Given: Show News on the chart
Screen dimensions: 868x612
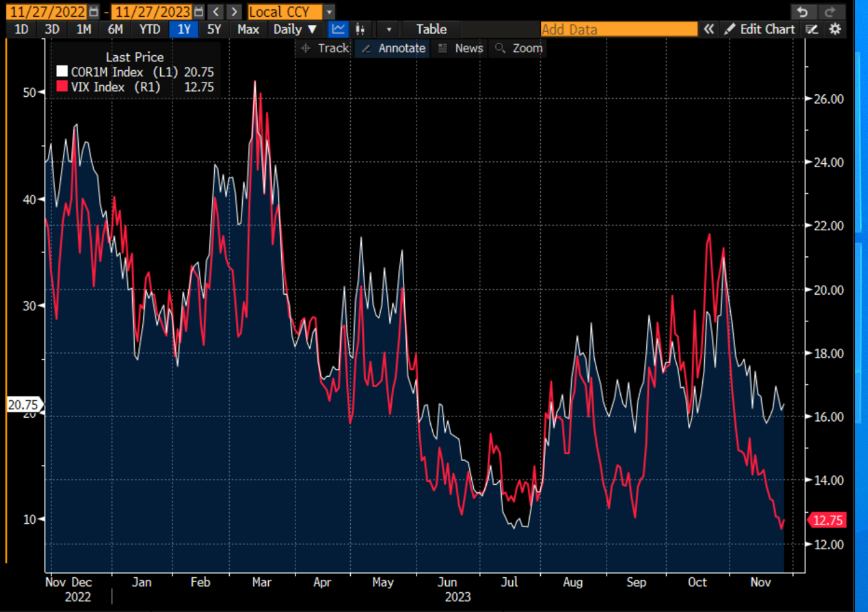Looking at the screenshot, I should point(460,48).
